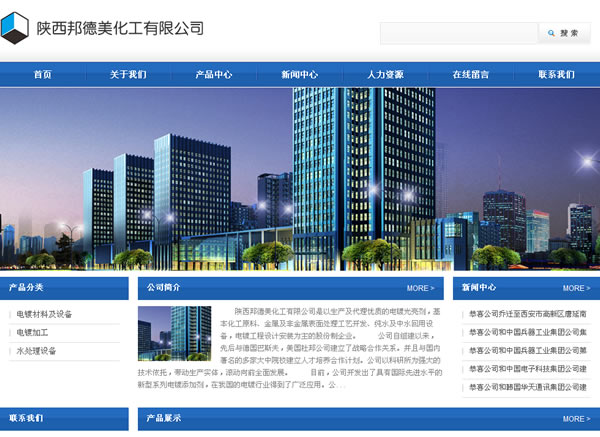The height and width of the screenshot is (437, 600).
Task: Navigate to the 人力资源 menu item
Action: [x=385, y=74]
